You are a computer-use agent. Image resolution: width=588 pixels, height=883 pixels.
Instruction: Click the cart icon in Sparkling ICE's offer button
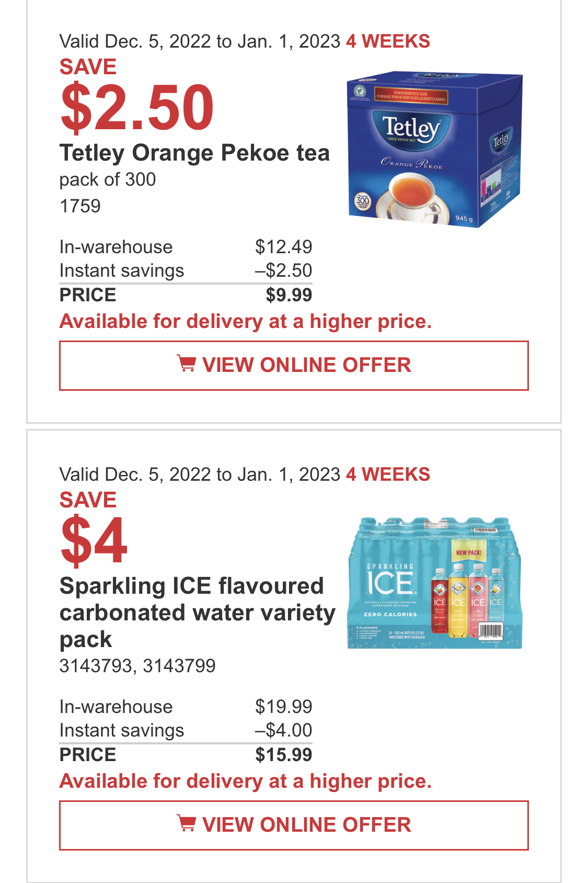[186, 823]
